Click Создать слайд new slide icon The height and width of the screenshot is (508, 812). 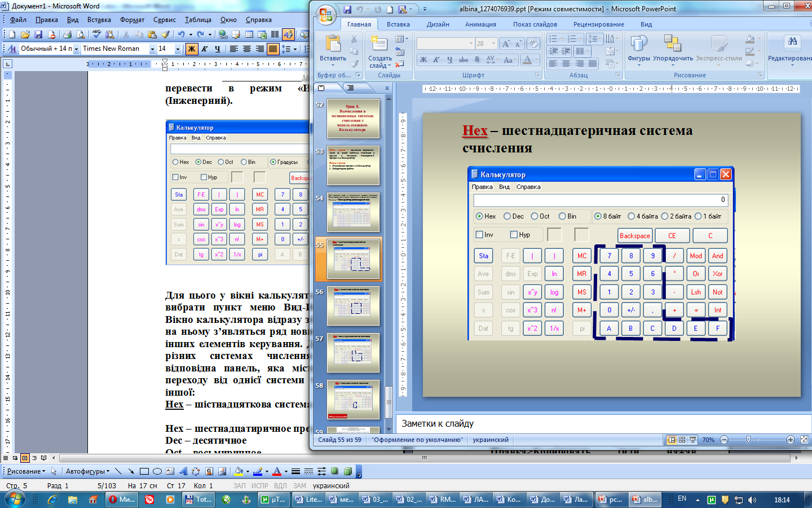click(x=379, y=44)
